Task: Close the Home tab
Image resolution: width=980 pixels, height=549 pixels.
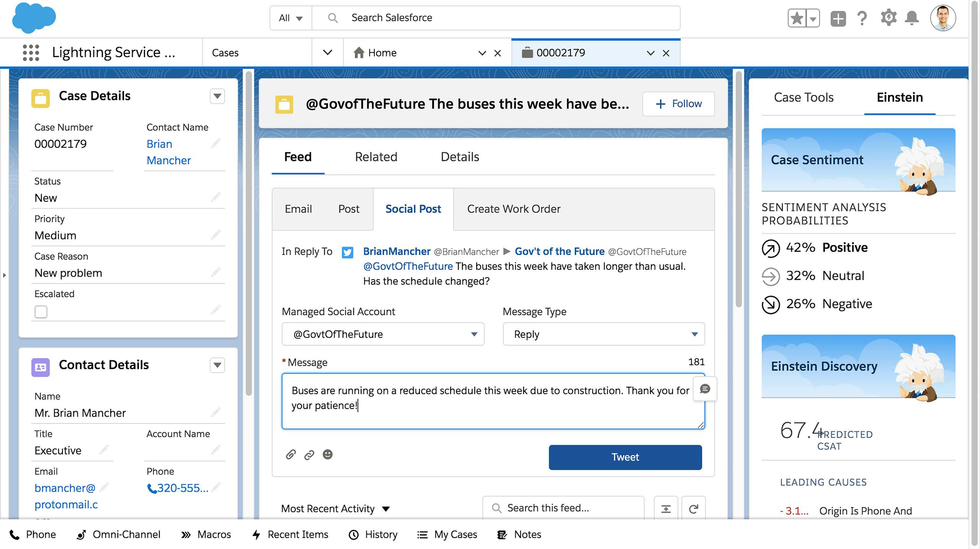Action: click(x=498, y=53)
